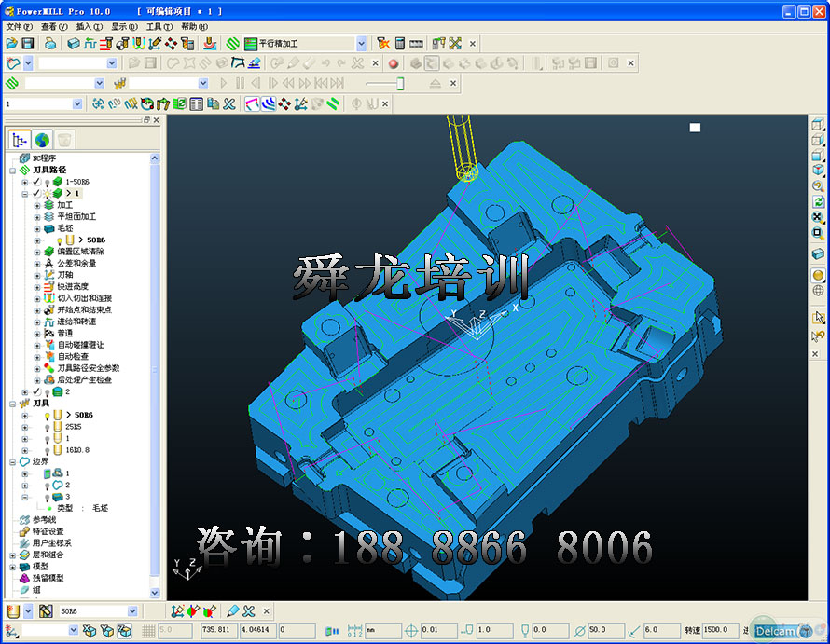Click the measure ruler icon
This screenshot has height=644, width=830.
coord(417,44)
